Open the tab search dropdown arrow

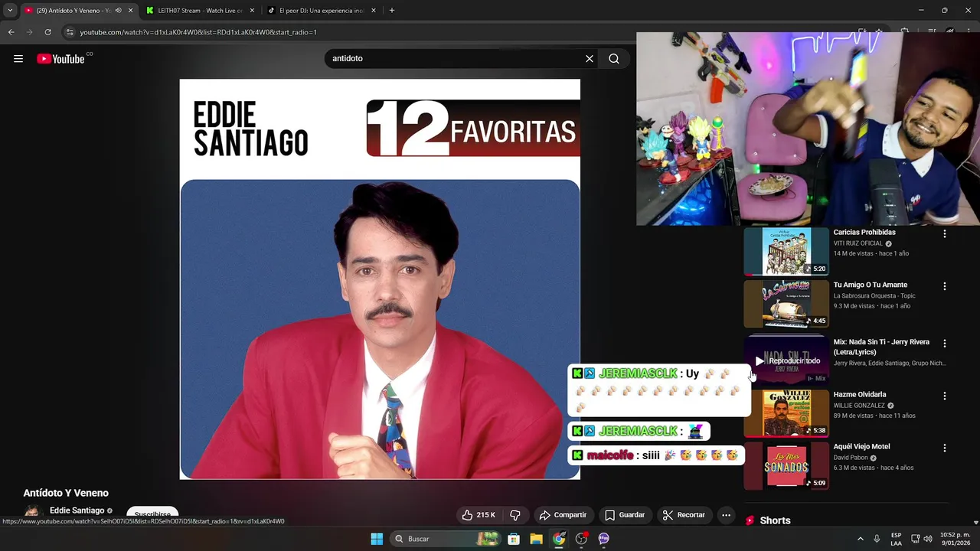click(10, 11)
